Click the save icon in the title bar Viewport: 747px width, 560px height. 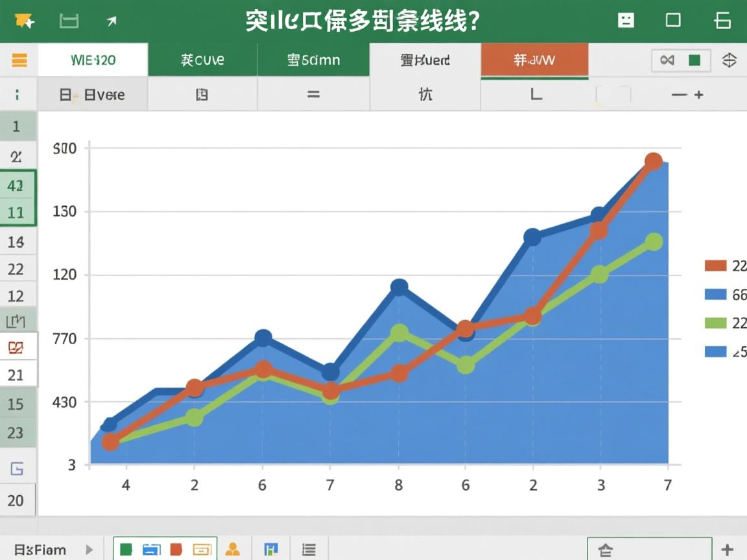[x=69, y=20]
